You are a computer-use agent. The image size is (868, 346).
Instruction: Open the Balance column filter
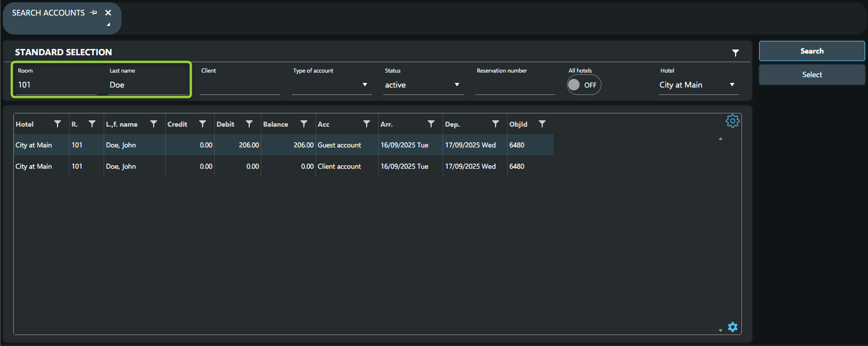[x=304, y=124]
